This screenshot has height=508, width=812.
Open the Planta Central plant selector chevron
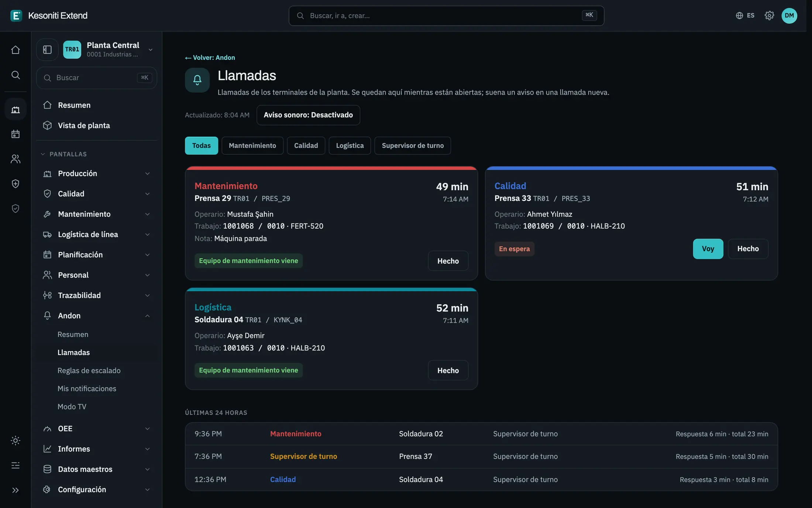(151, 50)
